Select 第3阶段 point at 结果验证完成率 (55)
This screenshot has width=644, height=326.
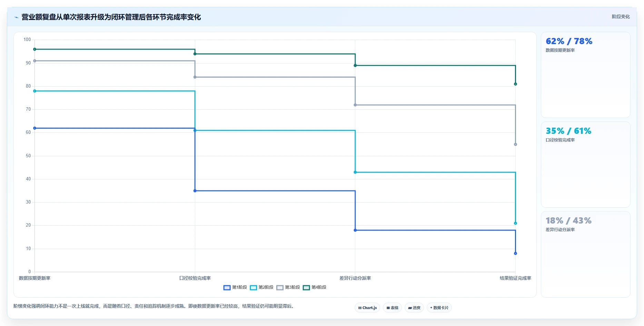(x=515, y=145)
